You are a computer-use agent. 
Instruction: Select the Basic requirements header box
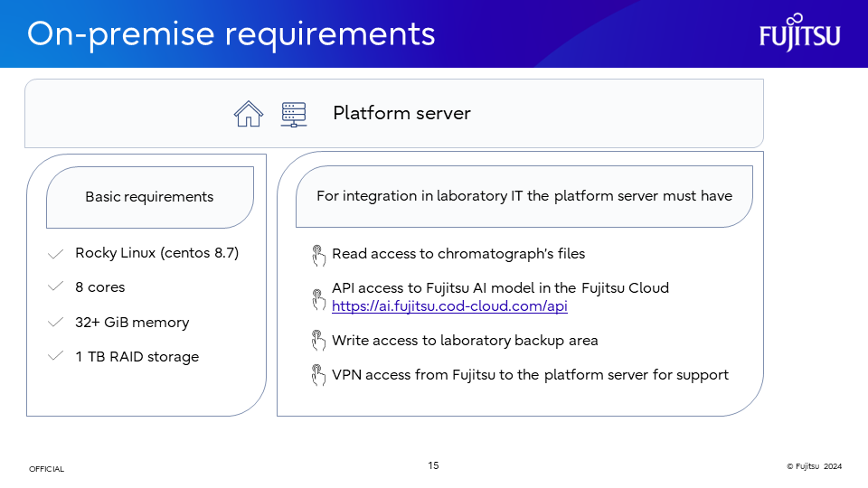point(149,197)
